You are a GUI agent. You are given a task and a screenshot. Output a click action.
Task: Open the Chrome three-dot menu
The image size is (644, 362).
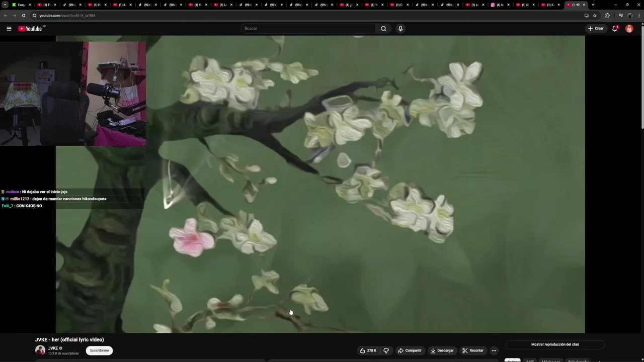[x=638, y=16]
